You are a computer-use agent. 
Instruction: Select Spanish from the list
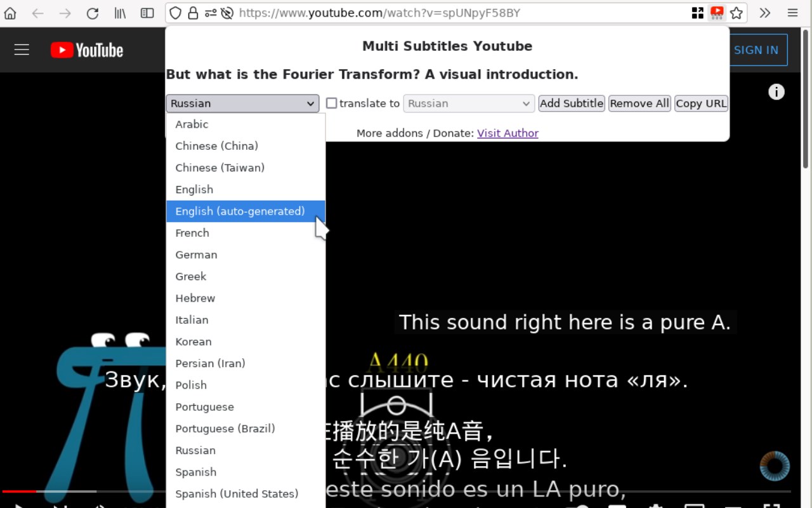point(246,472)
